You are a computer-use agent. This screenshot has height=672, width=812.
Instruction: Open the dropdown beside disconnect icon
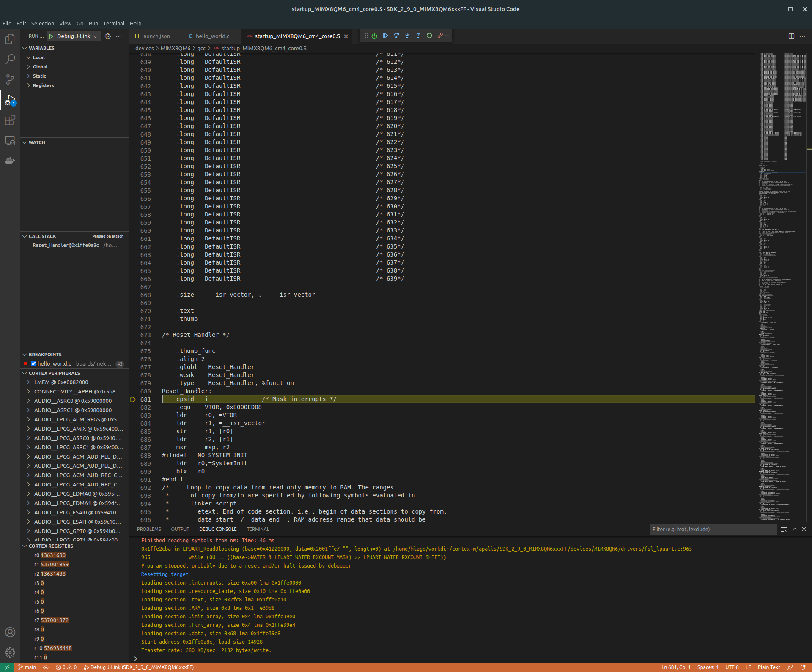coord(447,36)
